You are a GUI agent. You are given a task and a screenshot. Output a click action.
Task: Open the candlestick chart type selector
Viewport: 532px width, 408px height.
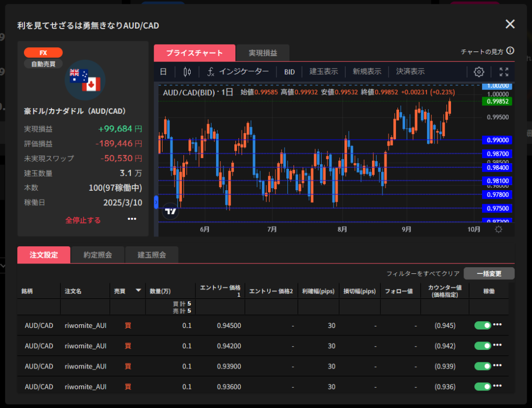coord(187,72)
